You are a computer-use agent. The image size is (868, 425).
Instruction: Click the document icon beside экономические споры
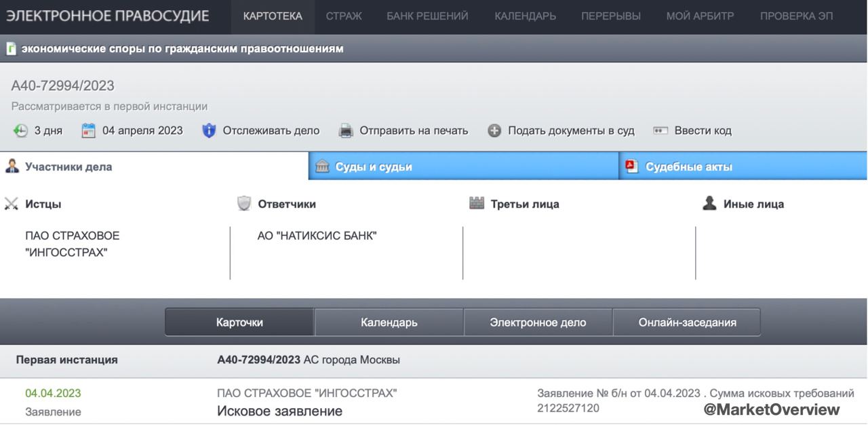[11, 49]
